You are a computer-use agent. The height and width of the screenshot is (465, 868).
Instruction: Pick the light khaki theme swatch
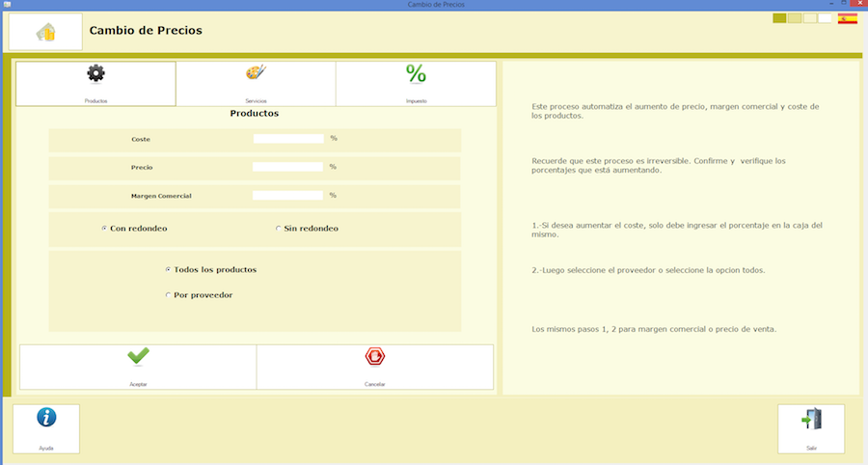click(x=795, y=18)
